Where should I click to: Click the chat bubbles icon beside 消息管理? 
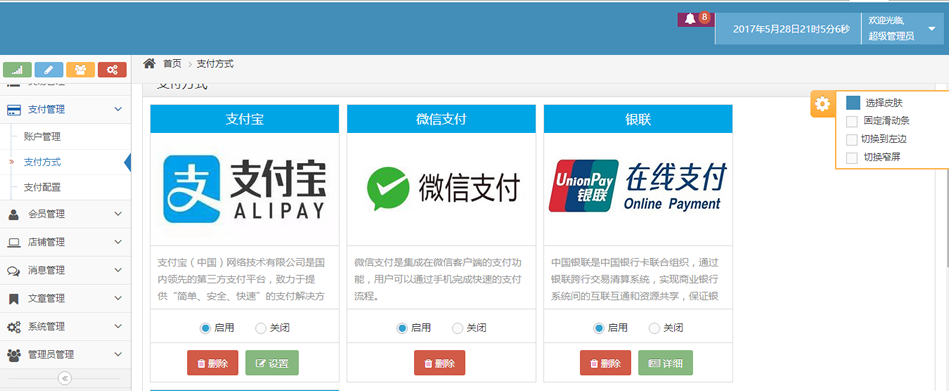[13, 271]
